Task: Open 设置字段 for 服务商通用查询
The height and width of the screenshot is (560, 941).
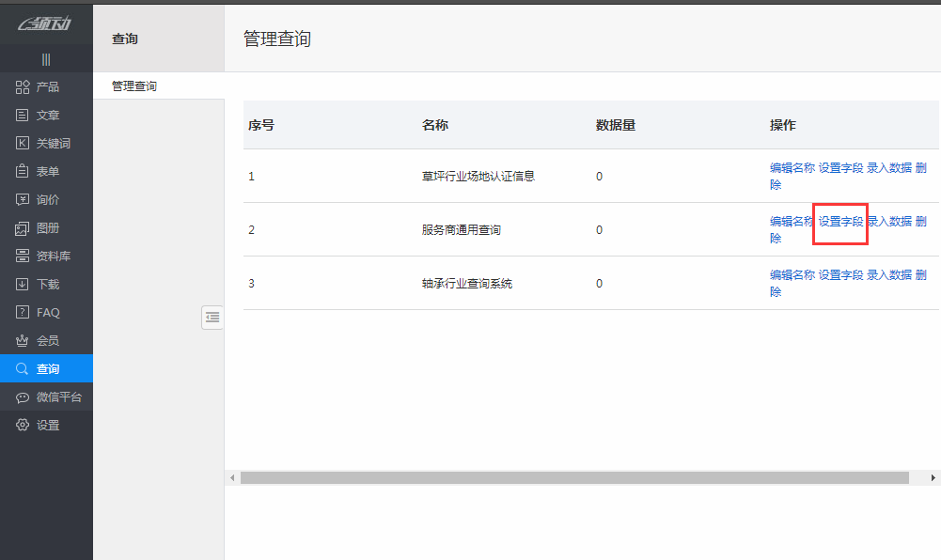Action: (x=839, y=221)
